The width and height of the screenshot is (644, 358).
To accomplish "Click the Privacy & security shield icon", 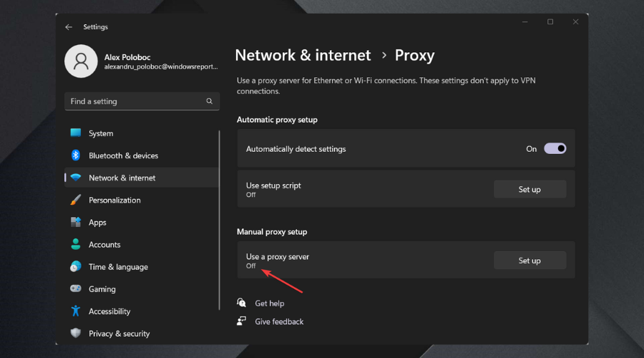I will tap(76, 333).
